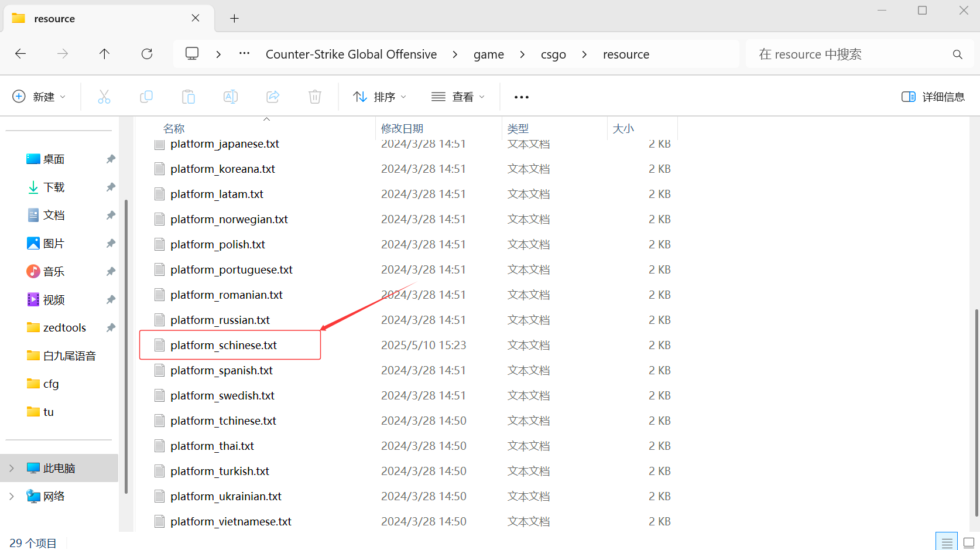Sort by 大小 column header
Screen dimensions: 980x550
point(623,128)
